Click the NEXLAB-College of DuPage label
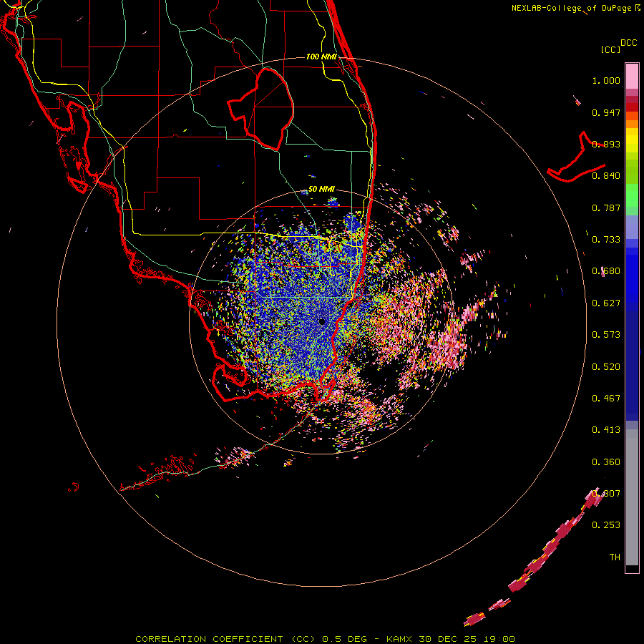This screenshot has width=644, height=644. pyautogui.click(x=571, y=8)
